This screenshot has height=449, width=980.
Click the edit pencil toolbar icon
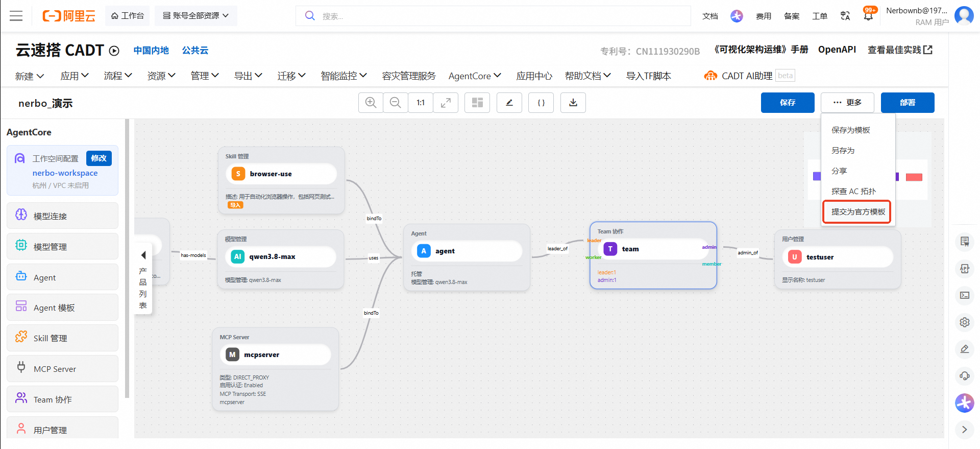[509, 103]
